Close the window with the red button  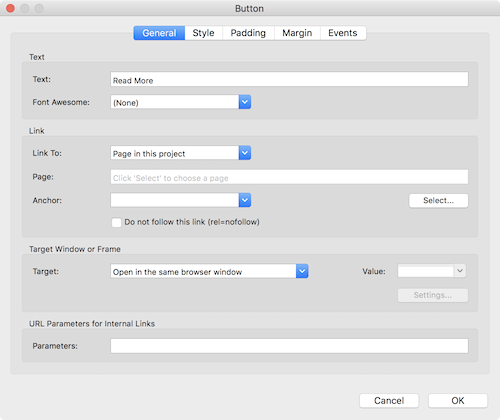(x=10, y=8)
